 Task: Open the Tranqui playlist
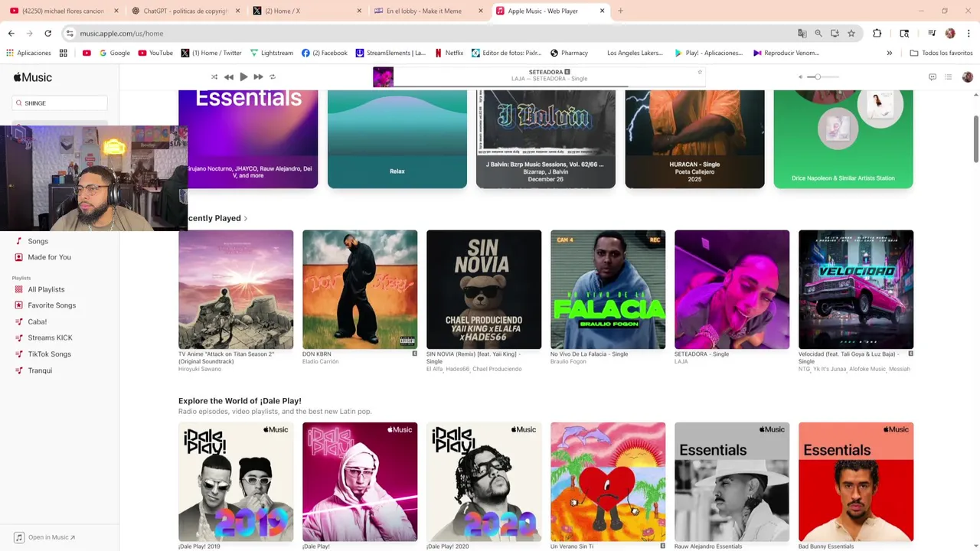click(40, 370)
